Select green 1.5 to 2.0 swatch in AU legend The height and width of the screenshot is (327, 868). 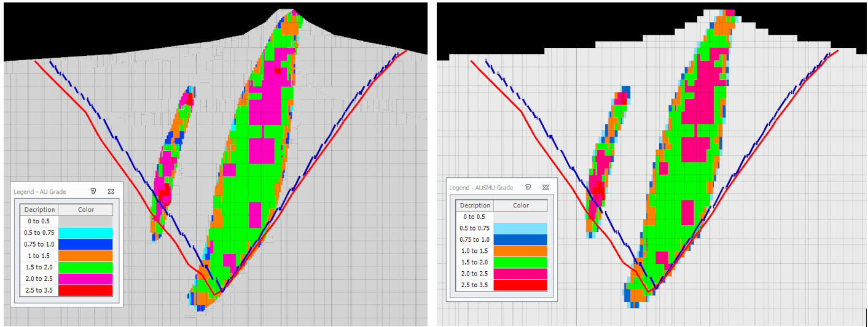(x=85, y=267)
